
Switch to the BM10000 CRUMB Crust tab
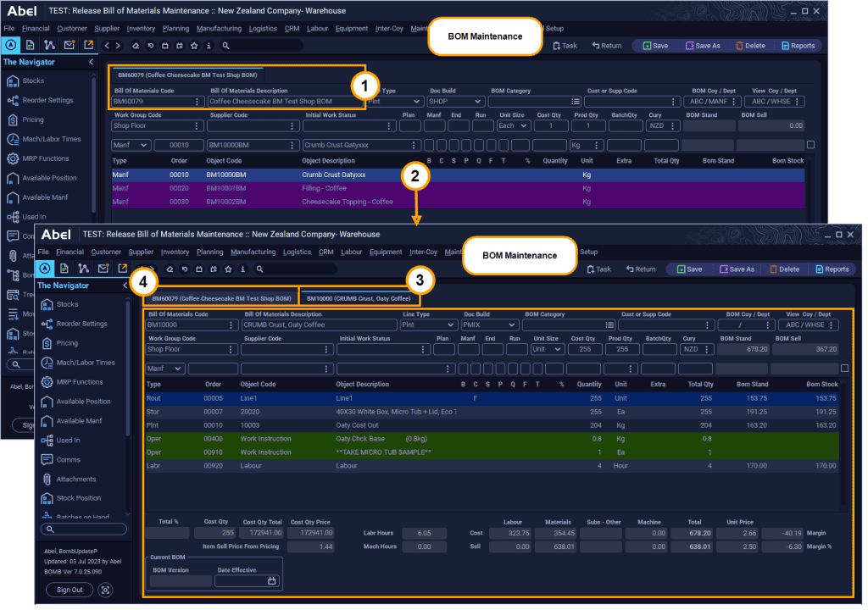click(x=359, y=298)
